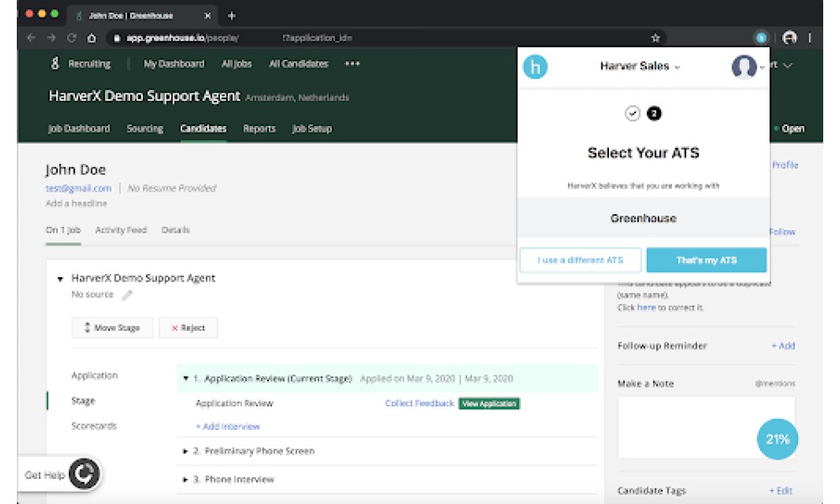Click the HarverX Demo Support Agent page title
840x504 pixels.
coord(144,97)
